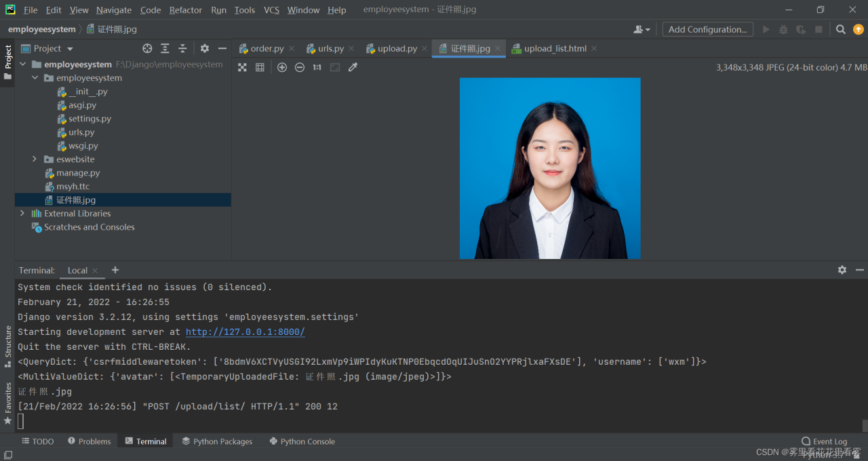
Task: Click the Stop square icon in toolbar
Action: [x=818, y=29]
